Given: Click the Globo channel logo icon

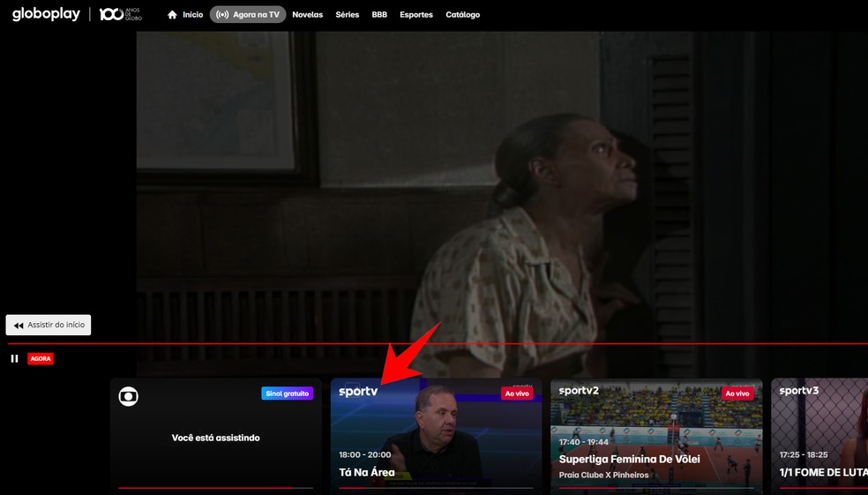Looking at the screenshot, I should pyautogui.click(x=129, y=396).
